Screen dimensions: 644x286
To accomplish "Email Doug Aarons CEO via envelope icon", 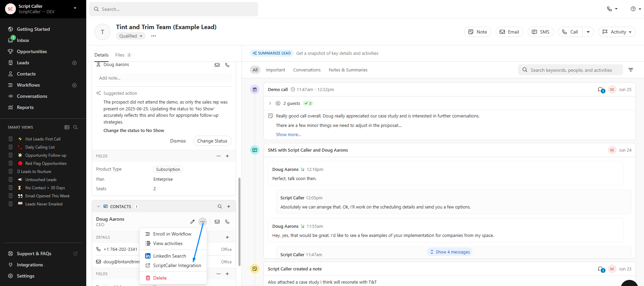I will tap(217, 222).
